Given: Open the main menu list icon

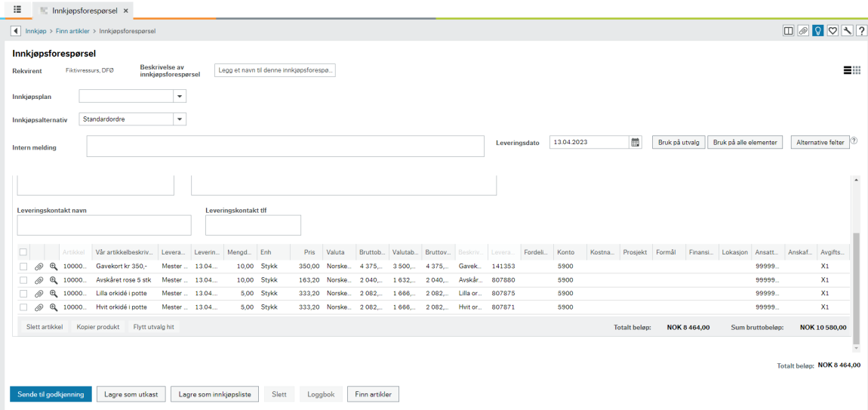Looking at the screenshot, I should 17,9.
